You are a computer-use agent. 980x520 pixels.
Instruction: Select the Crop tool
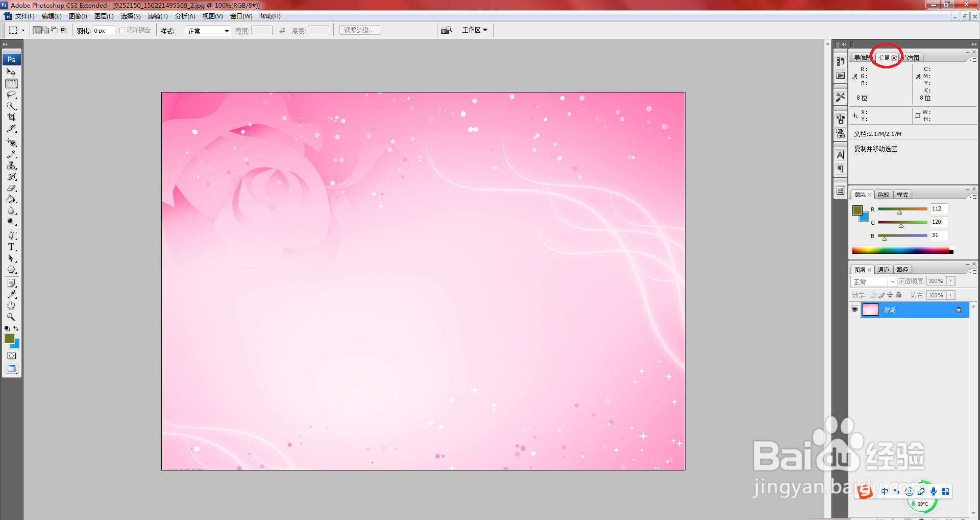(x=11, y=117)
